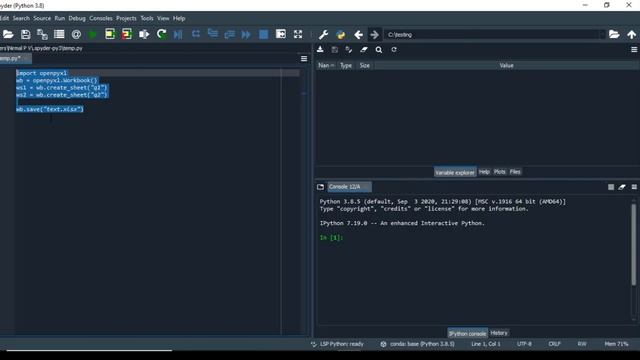Click the @ symbol finder icon
Viewport: 640px width, 360px height.
(x=76, y=34)
